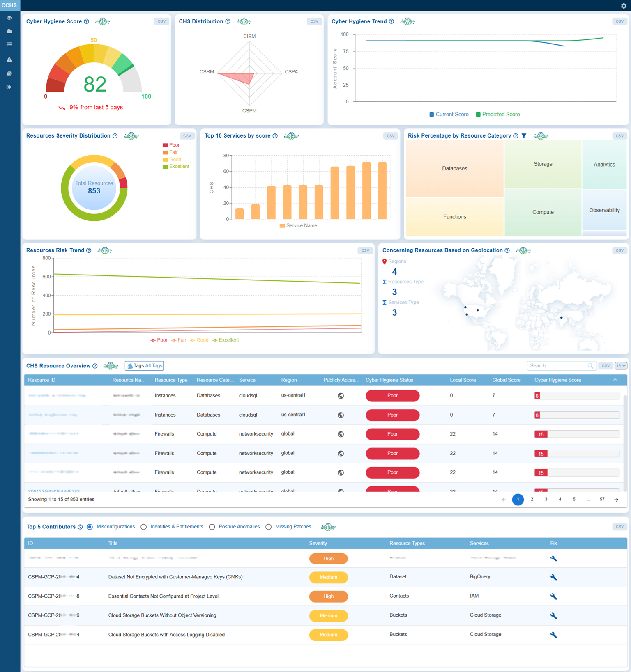Open settings gear in top bar
The image size is (631, 672).
[623, 6]
